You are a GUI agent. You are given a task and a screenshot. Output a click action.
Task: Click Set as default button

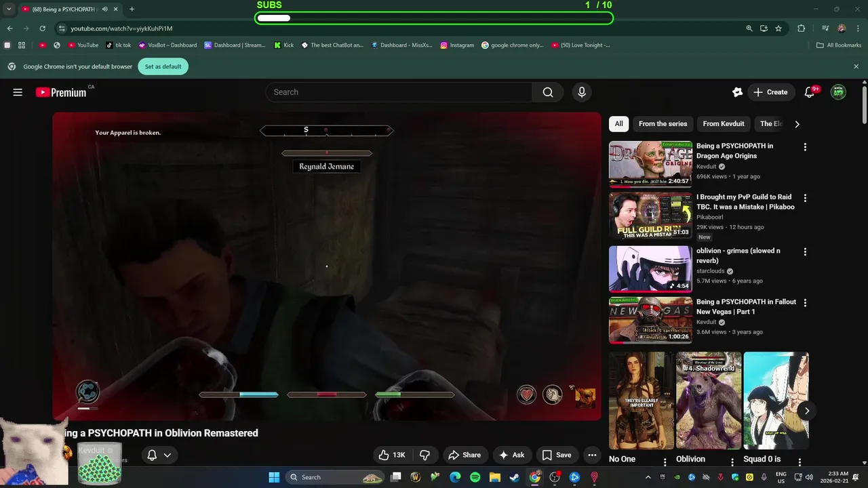(163, 66)
